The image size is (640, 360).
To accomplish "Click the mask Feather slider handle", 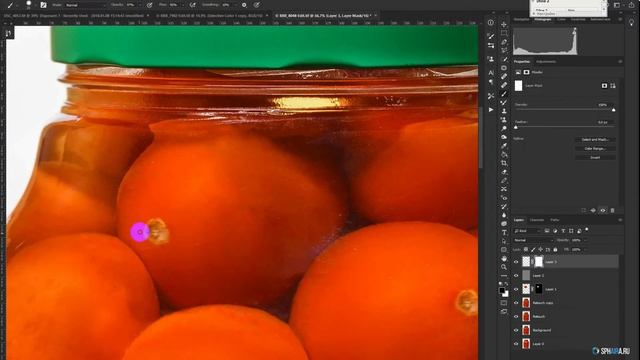I will [516, 127].
